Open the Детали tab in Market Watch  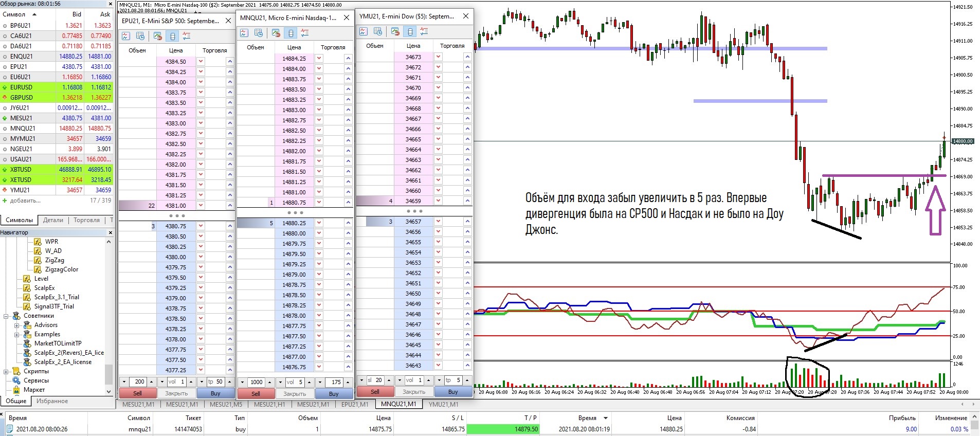[53, 220]
